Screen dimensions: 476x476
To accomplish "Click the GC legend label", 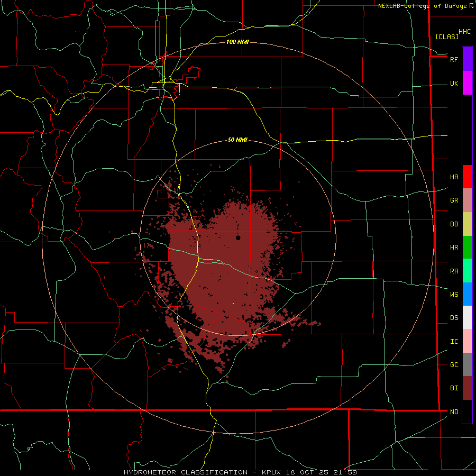I will tap(454, 365).
